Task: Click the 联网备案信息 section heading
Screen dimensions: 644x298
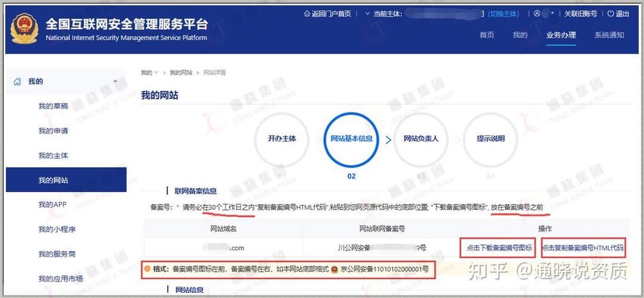Action: pos(196,191)
